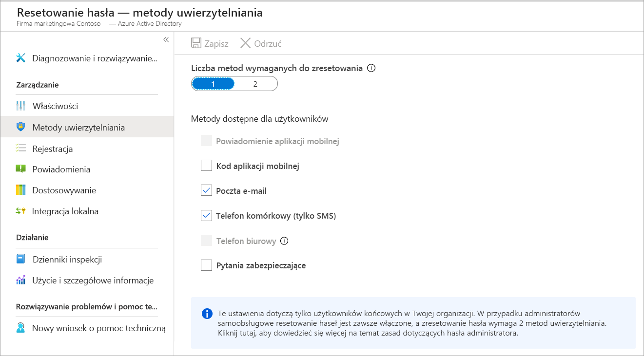Click the colorful Dostosowywanie icon
This screenshot has height=356, width=644.
[20, 190]
